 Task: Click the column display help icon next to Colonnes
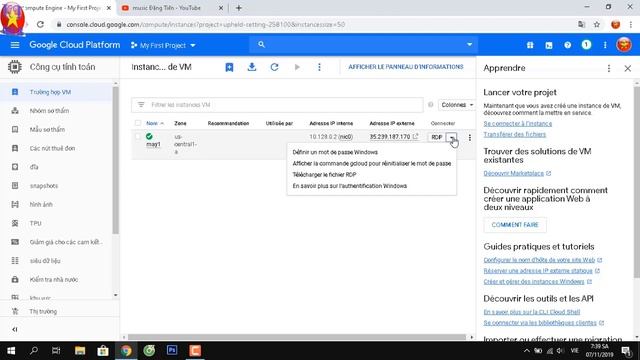[431, 105]
